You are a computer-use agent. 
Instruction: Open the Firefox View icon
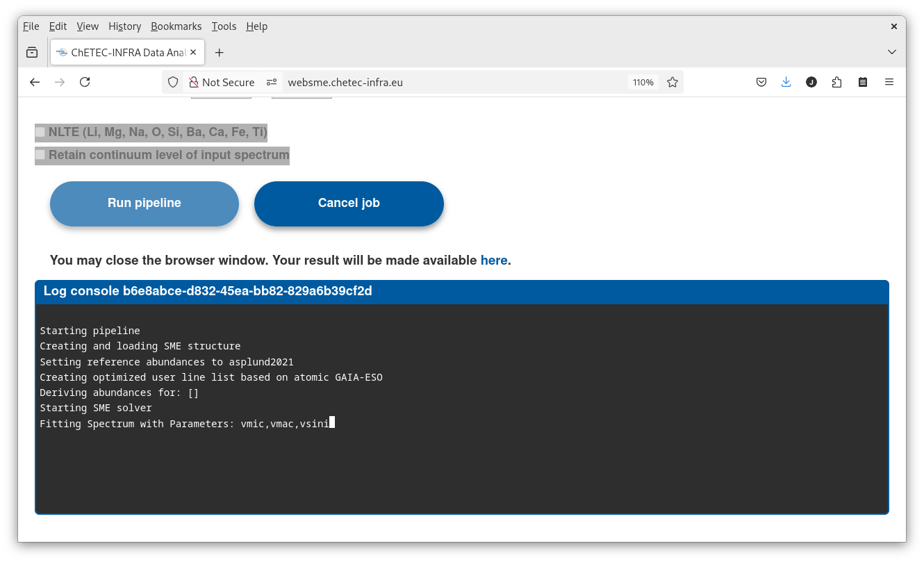(32, 53)
